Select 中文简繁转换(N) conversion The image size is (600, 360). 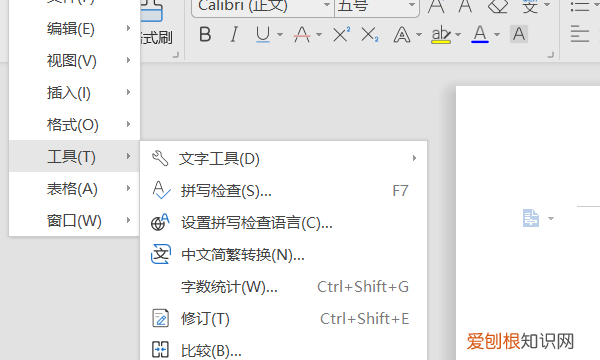tap(284, 254)
